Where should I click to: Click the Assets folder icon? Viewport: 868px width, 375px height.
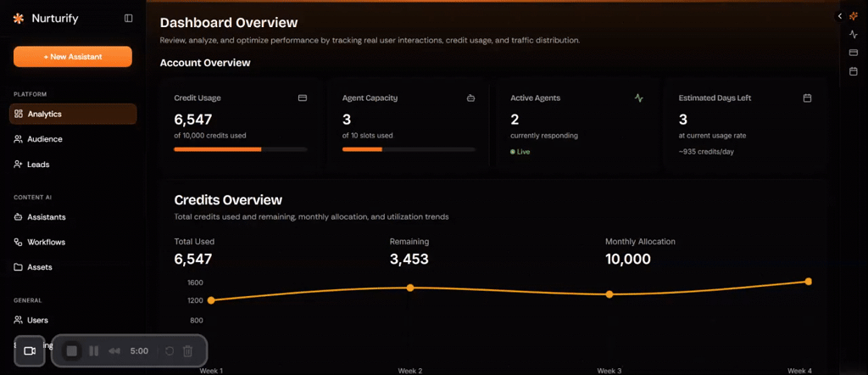coord(19,267)
